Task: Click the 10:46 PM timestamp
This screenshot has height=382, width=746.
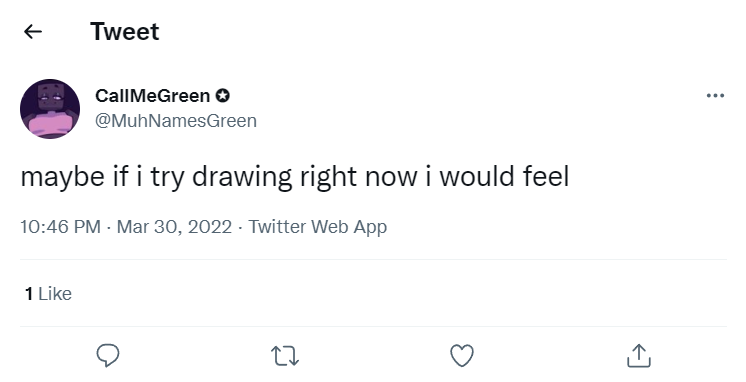Action: click(60, 226)
